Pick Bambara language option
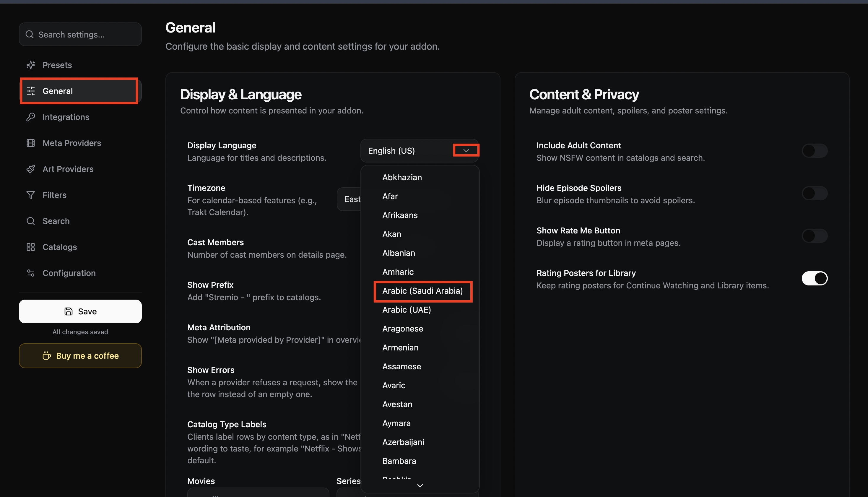 (x=420, y=461)
